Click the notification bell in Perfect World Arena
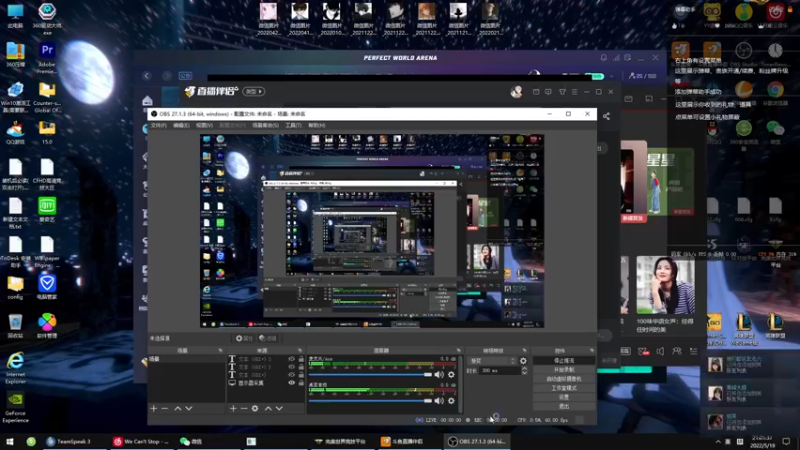This screenshot has width=800, height=450. pyautogui.click(x=604, y=58)
